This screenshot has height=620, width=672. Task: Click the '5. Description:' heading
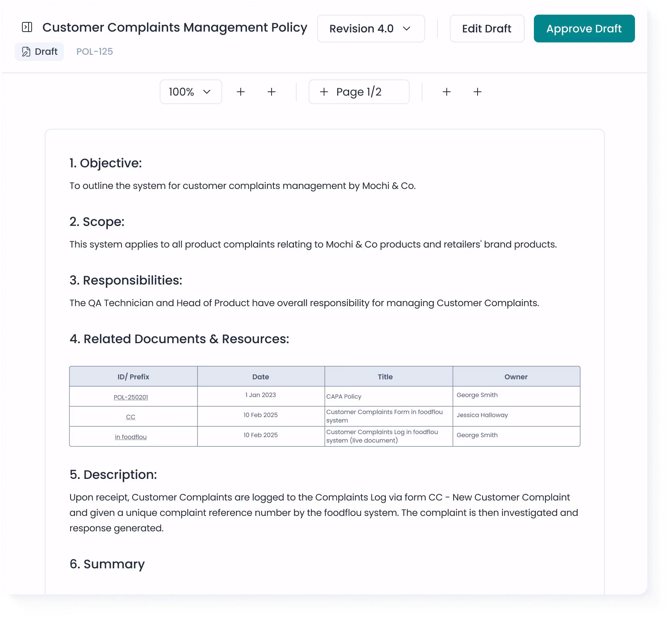pos(113,475)
